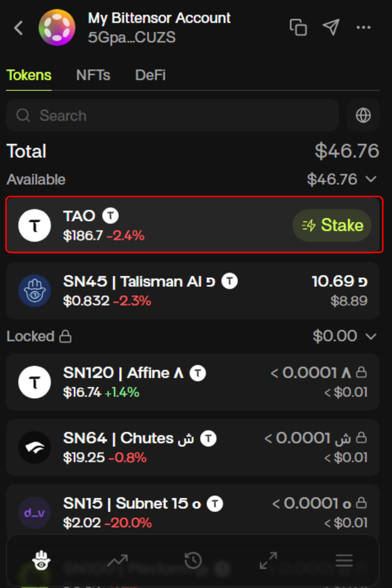Image resolution: width=392 pixels, height=588 pixels.
Task: Click the send paper plane icon
Action: pyautogui.click(x=331, y=27)
